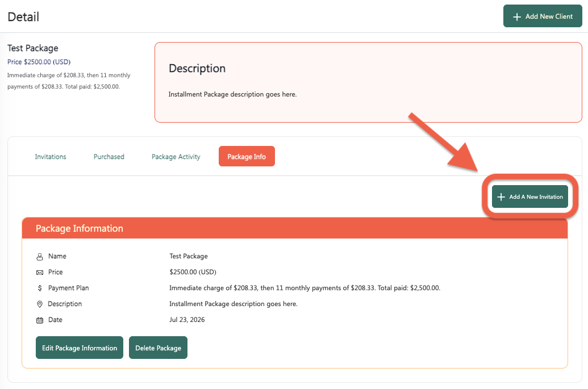
Task: Click the Description label in Package Information
Action: tap(65, 304)
